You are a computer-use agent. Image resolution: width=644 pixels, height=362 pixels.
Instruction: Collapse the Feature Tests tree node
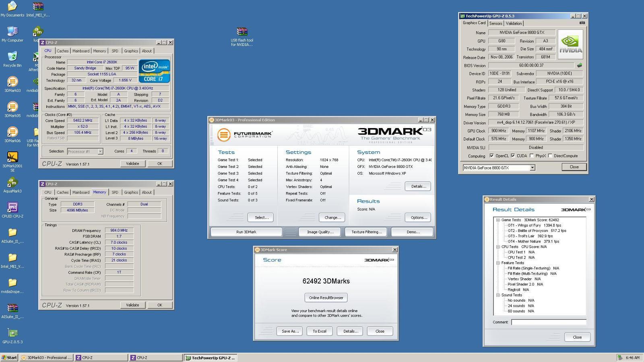coord(498,263)
